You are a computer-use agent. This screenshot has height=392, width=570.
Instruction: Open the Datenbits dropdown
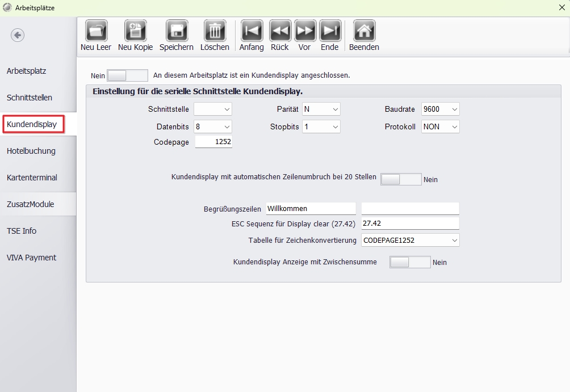pos(213,127)
